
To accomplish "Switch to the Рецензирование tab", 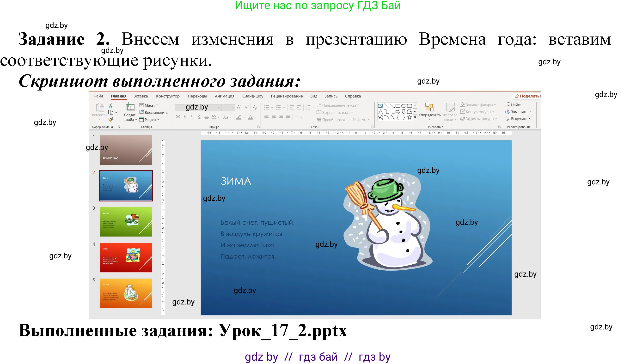I will tap(287, 96).
